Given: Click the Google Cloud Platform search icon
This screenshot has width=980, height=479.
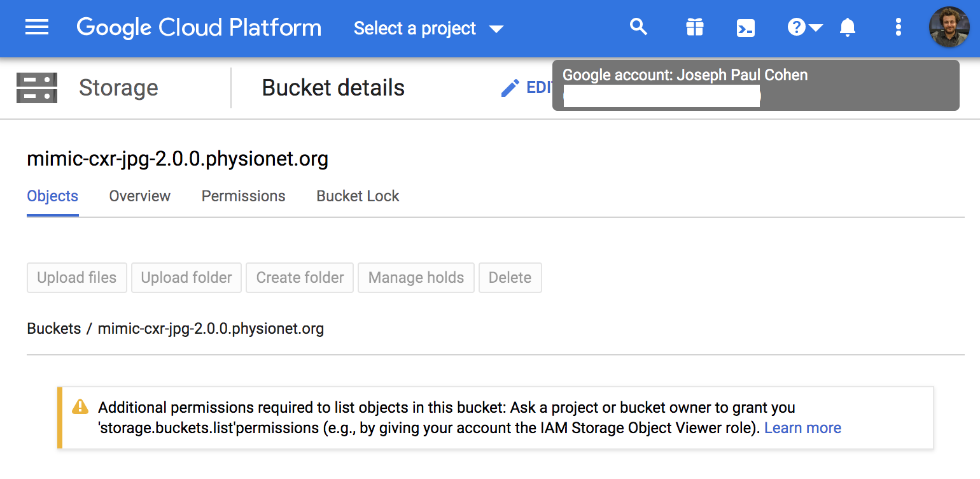Looking at the screenshot, I should [x=638, y=27].
